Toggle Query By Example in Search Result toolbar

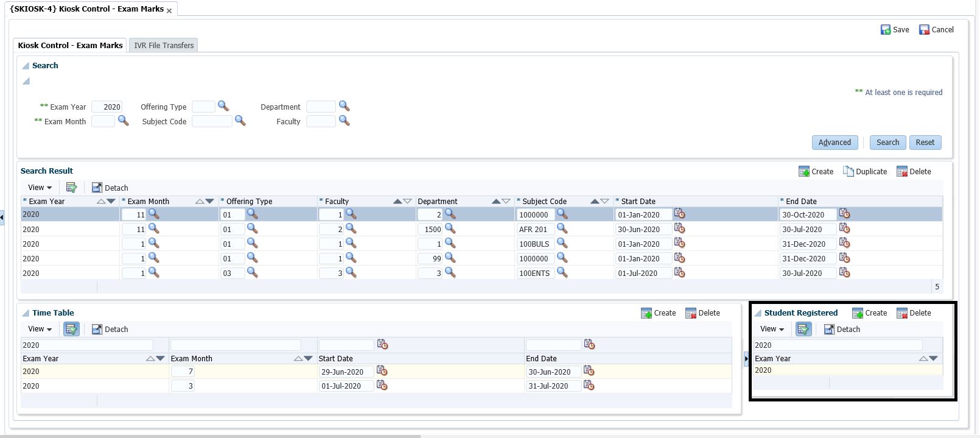coord(71,188)
